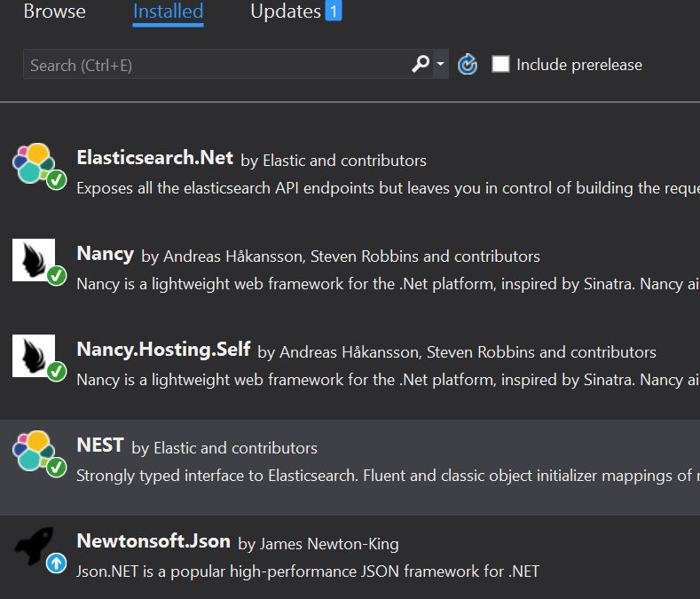This screenshot has width=700, height=599.
Task: Click the Elasticsearch.Net package icon
Action: pyautogui.click(x=34, y=163)
